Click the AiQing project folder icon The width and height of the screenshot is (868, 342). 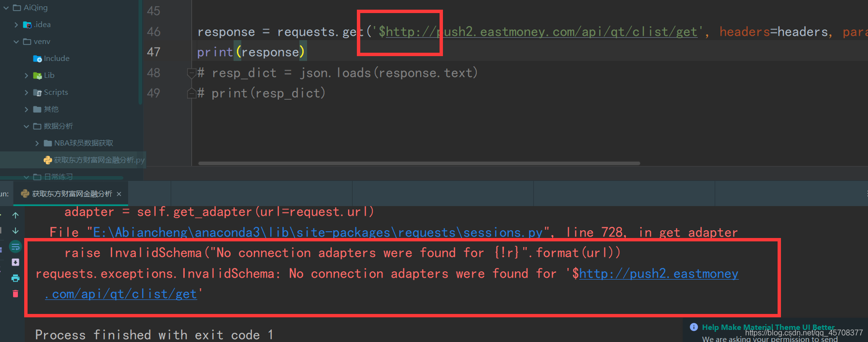pyautogui.click(x=17, y=8)
